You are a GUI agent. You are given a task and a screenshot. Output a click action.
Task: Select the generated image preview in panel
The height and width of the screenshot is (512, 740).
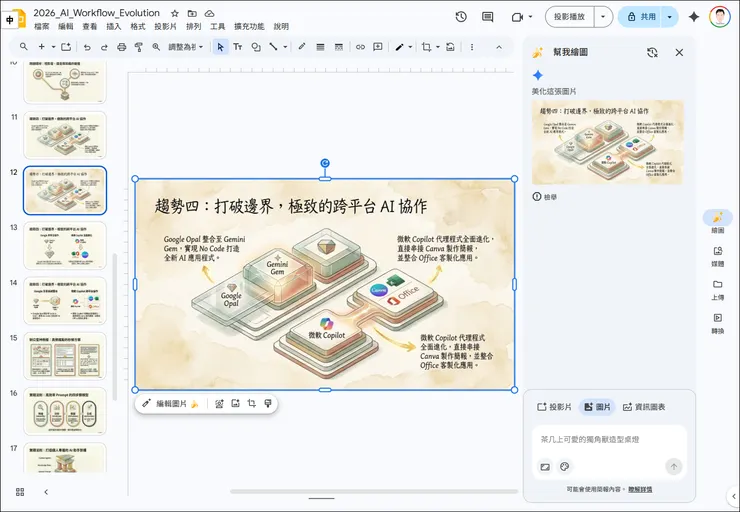click(607, 142)
